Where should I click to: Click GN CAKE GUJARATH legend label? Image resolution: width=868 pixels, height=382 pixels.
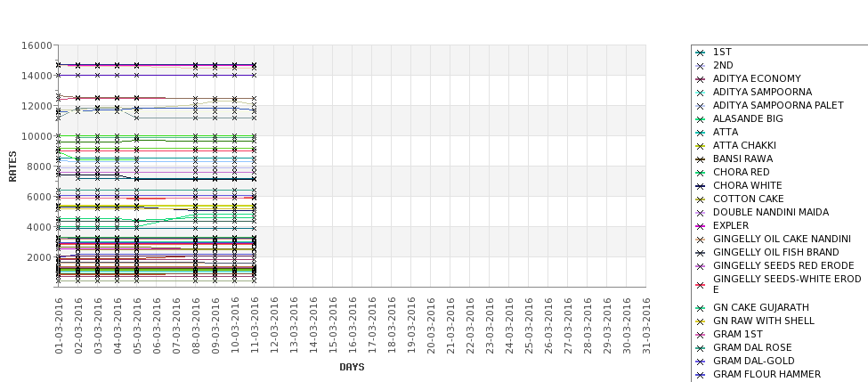click(x=760, y=307)
